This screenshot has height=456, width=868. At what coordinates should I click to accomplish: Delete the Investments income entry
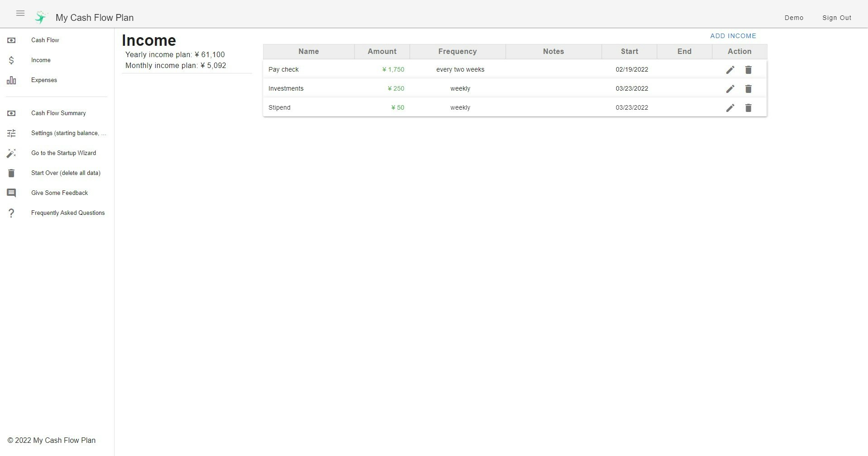coord(748,88)
